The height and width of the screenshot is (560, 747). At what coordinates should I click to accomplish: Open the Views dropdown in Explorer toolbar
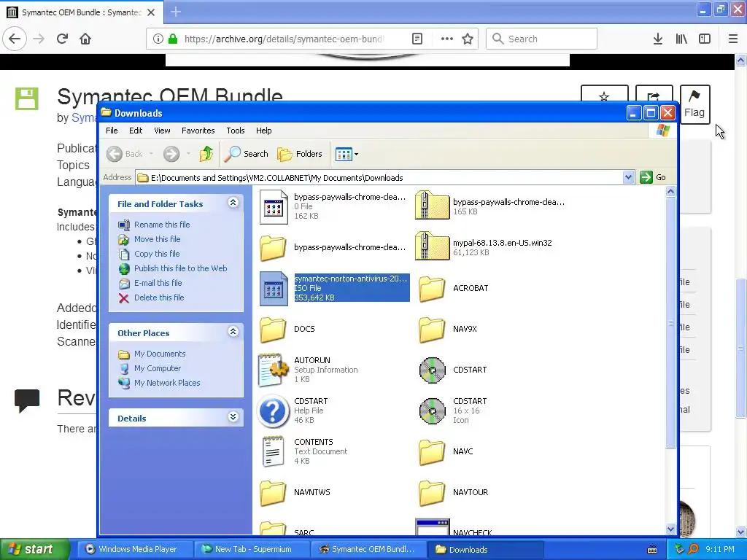(347, 154)
